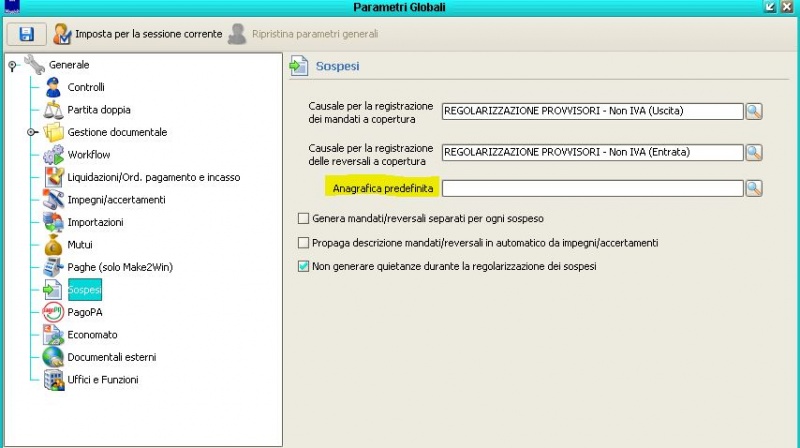Viewport: 800px width, 448px height.
Task: Open Liquidazioni/Ord. pagamento e incasso
Action: click(154, 177)
